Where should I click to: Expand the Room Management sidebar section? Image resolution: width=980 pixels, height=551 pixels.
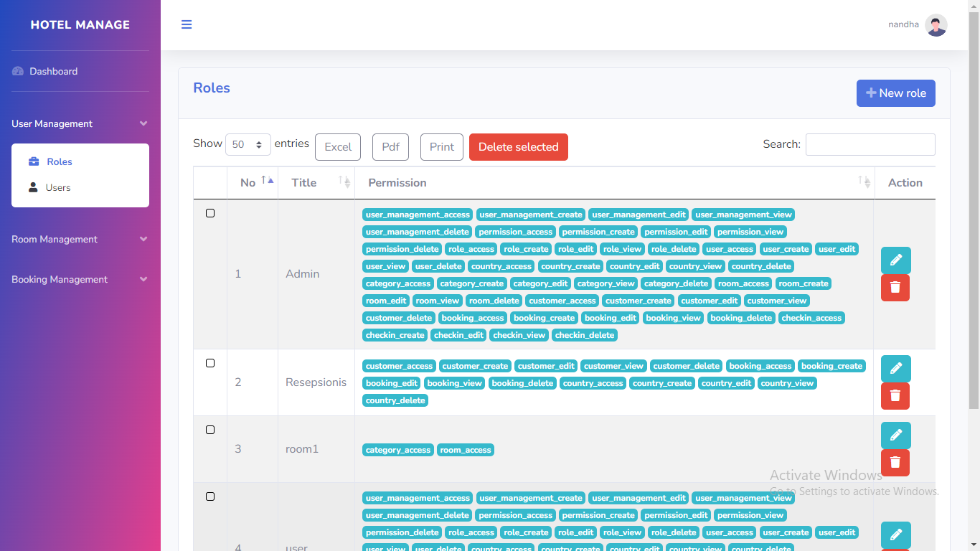80,239
